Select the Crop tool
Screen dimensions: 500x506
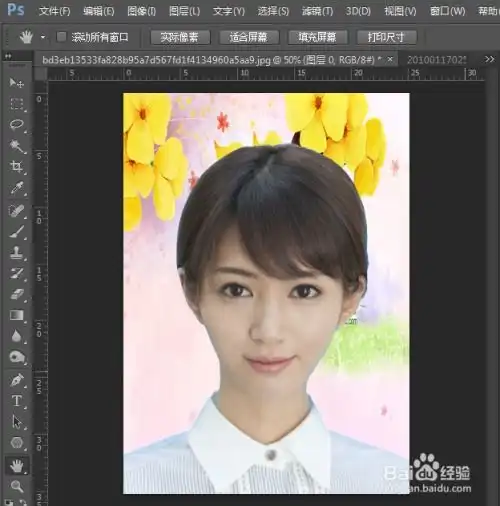16,166
